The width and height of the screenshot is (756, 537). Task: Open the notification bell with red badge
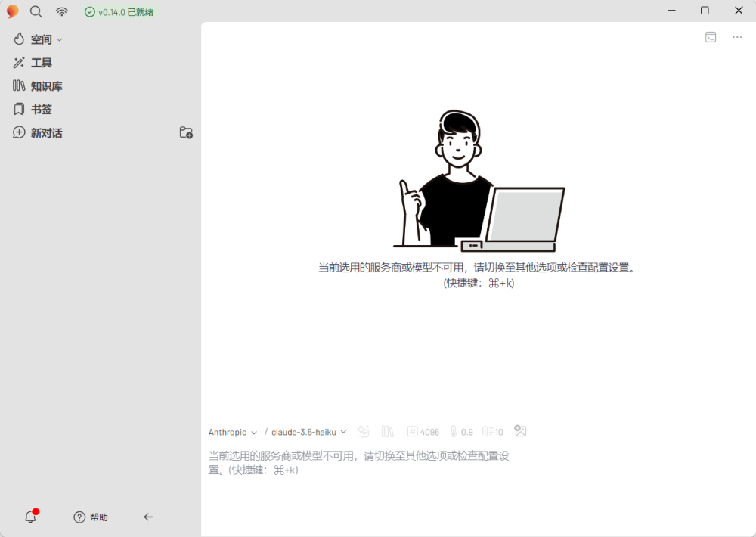tap(30, 517)
